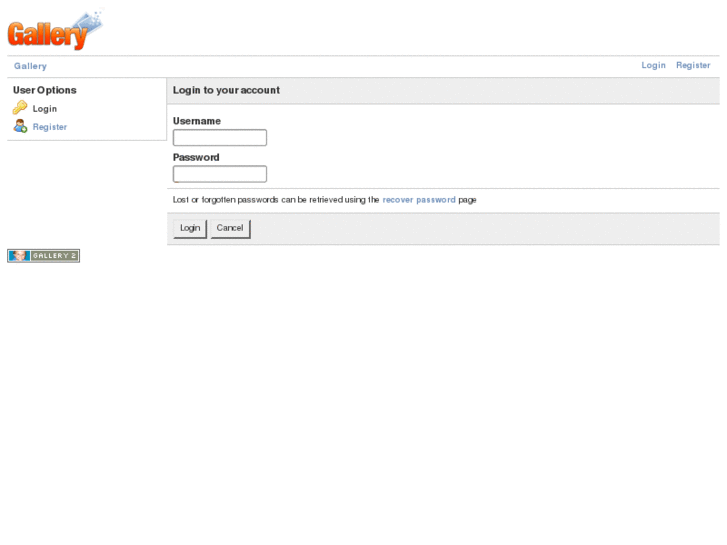The image size is (727, 545).
Task: Click the Username field label
Action: point(197,121)
